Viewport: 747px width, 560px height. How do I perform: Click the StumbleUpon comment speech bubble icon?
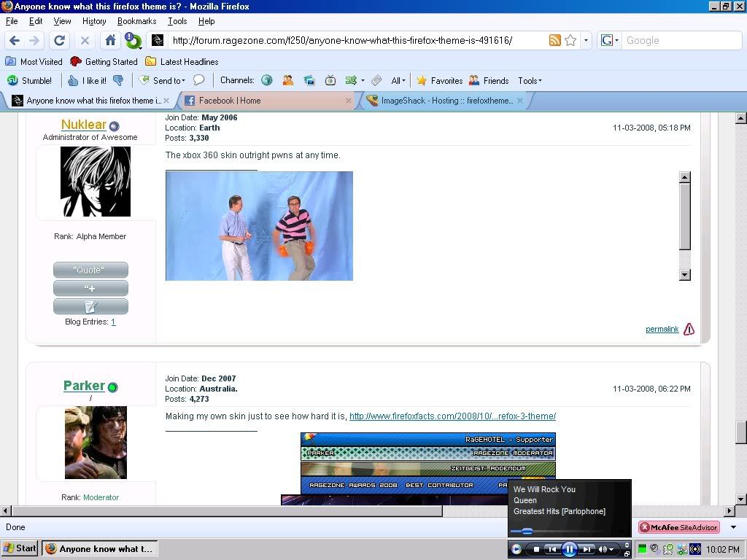click(x=198, y=81)
